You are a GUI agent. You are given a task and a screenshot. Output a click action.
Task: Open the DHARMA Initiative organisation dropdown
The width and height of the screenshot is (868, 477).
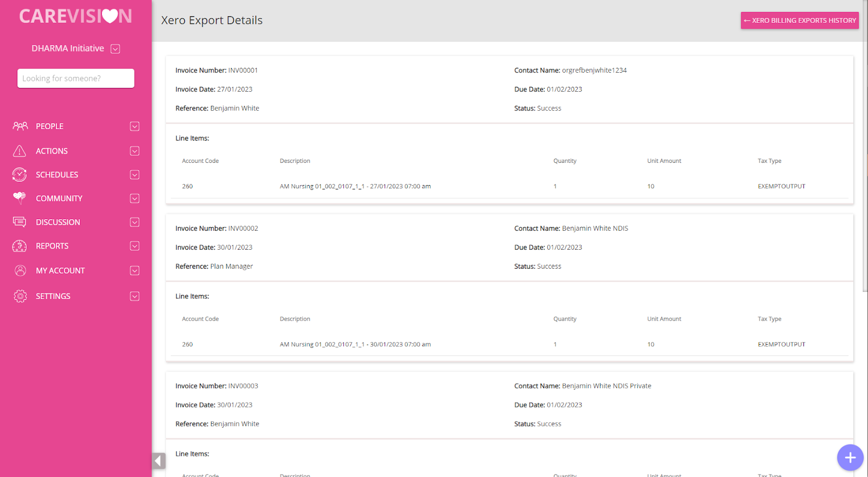coord(115,49)
